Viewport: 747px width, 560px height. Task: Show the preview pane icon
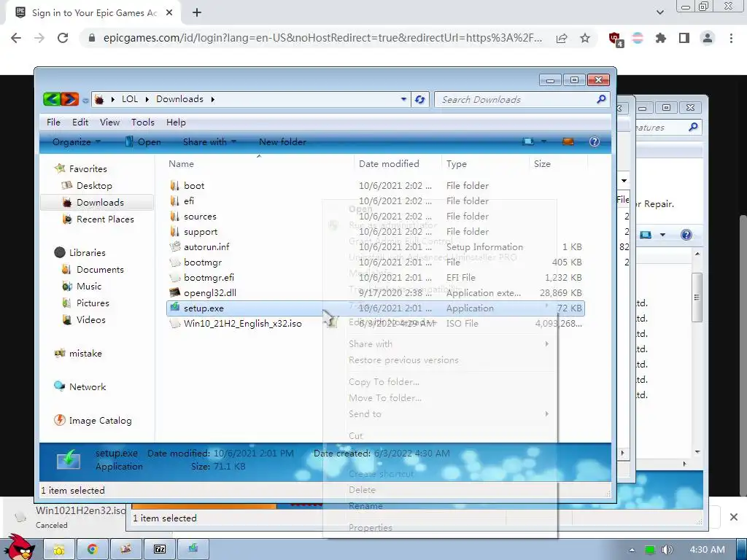click(568, 141)
